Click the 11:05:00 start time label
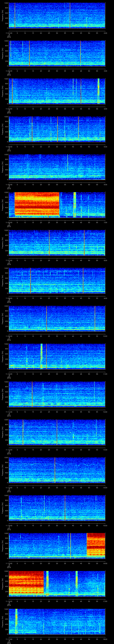 [x=9, y=184]
